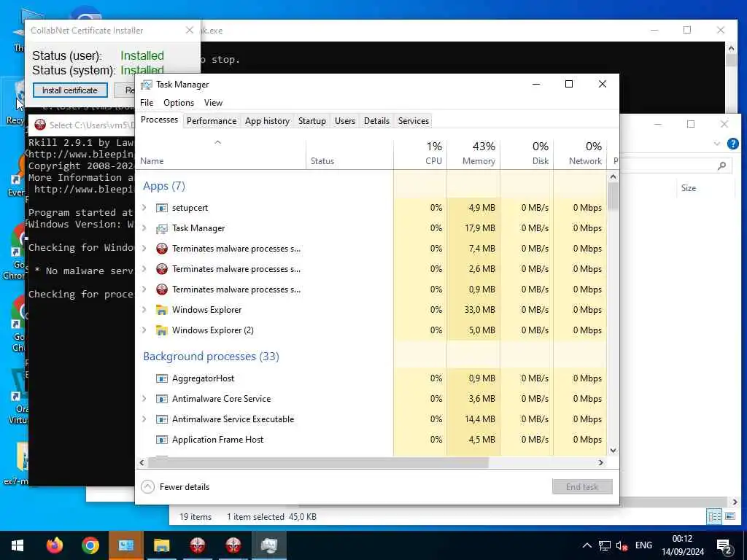
Task: Click Explorer search magnifier icon
Action: [721, 166]
